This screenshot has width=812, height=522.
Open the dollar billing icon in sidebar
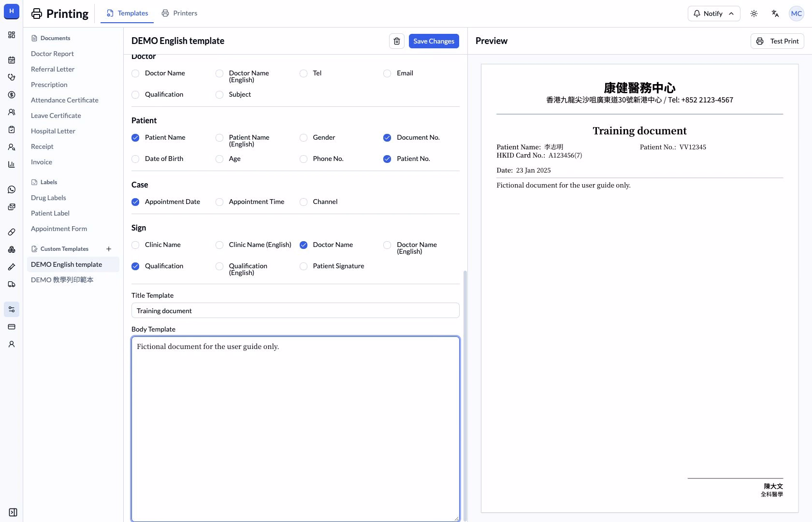12,95
